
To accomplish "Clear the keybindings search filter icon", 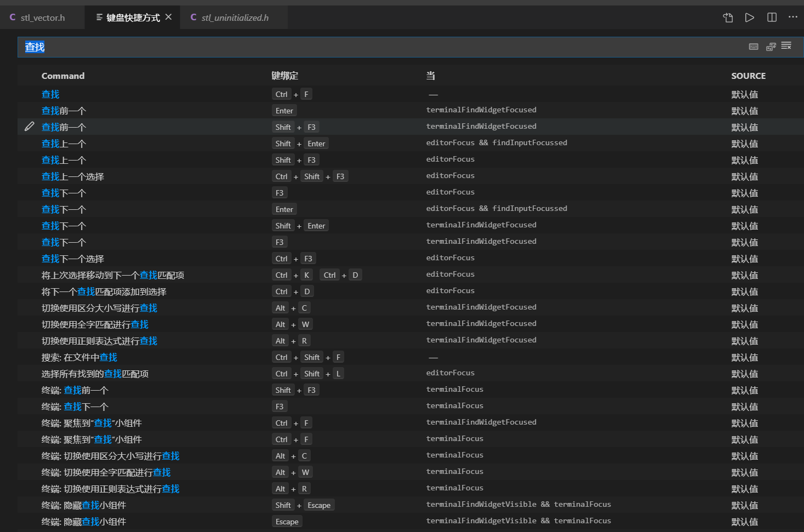I will pyautogui.click(x=786, y=46).
